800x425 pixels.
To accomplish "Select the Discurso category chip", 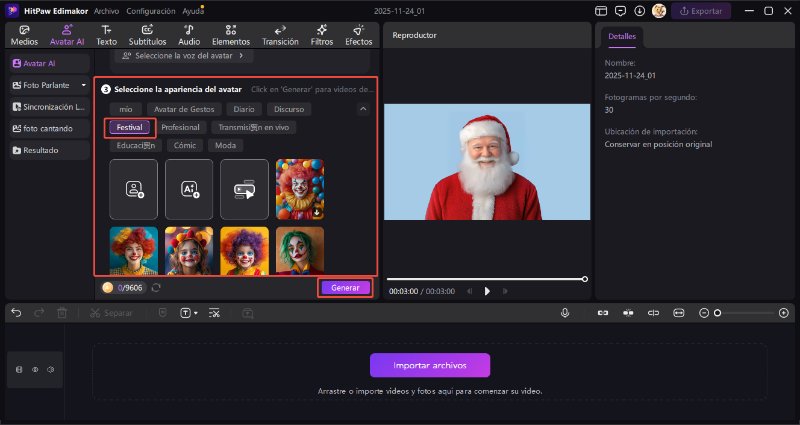I will pyautogui.click(x=289, y=109).
